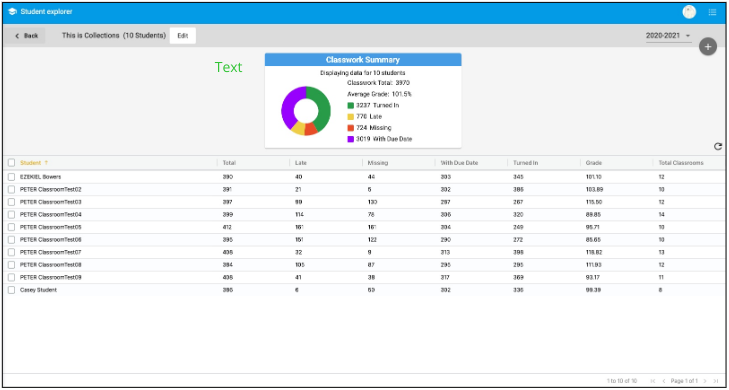Check the PETER ClassroomTest07 checkbox
The height and width of the screenshot is (390, 729).
pyautogui.click(x=12, y=252)
